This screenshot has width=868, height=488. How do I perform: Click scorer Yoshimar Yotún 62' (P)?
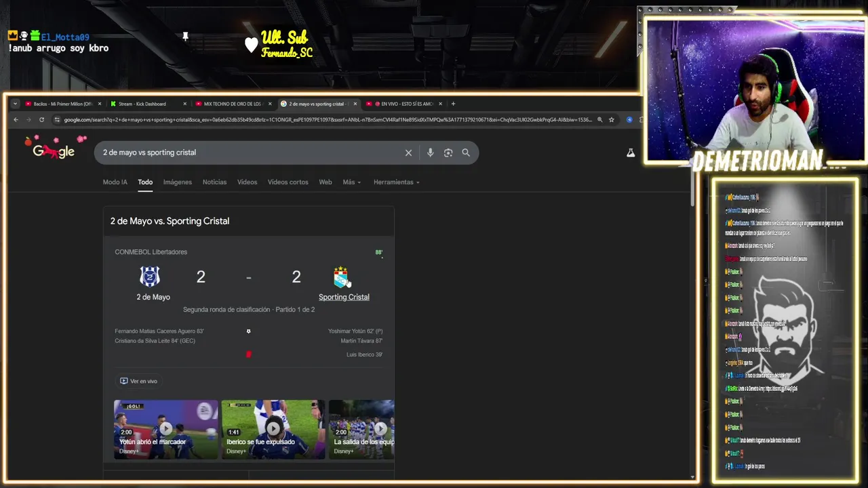355,331
